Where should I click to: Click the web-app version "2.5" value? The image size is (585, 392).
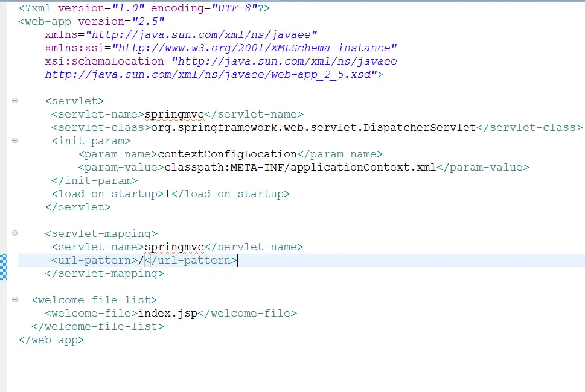tap(148, 22)
